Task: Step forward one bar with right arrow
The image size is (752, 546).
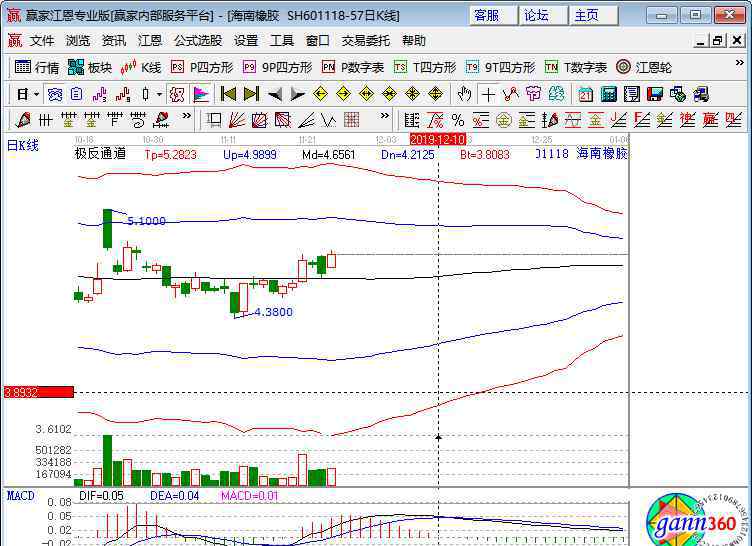Action: (x=297, y=94)
